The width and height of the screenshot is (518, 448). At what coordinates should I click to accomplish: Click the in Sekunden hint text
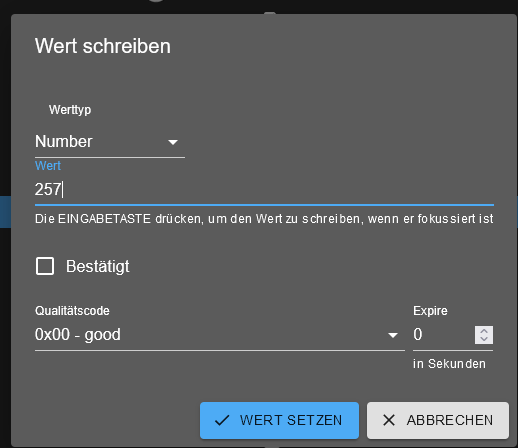(x=449, y=364)
